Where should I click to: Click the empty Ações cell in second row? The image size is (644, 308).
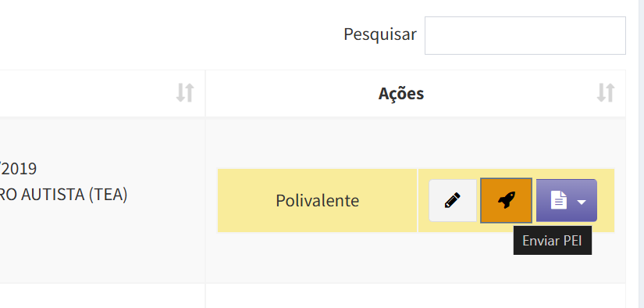415,295
